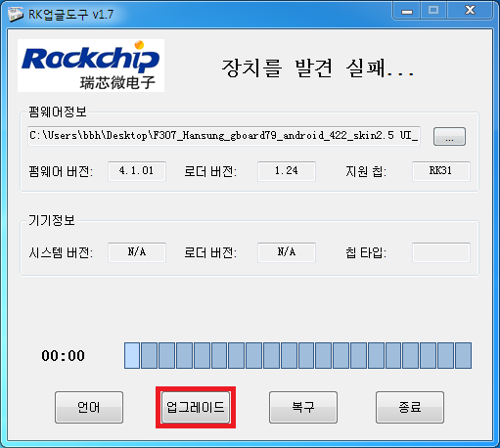Viewport: 500px width, 448px height.
Task: Click the 복구 restore button
Action: pos(303,407)
